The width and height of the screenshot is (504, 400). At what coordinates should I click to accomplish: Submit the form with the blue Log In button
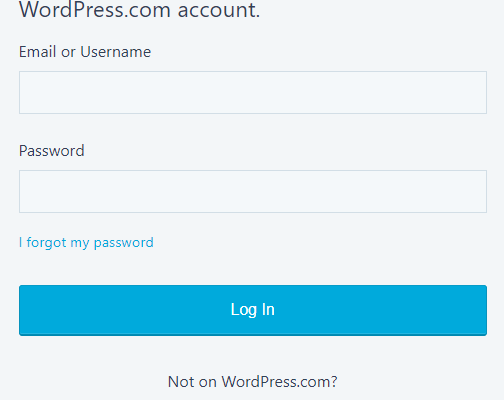[x=253, y=310]
